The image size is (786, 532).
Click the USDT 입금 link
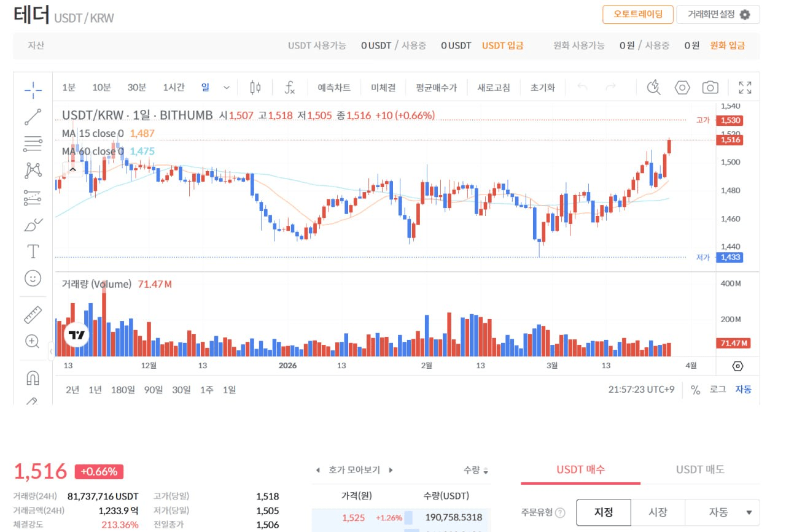(502, 45)
